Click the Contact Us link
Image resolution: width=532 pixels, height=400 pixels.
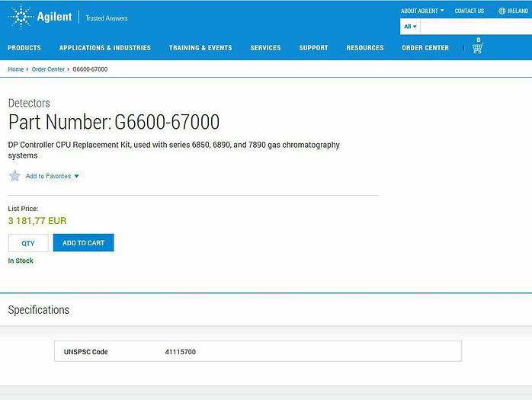click(469, 11)
